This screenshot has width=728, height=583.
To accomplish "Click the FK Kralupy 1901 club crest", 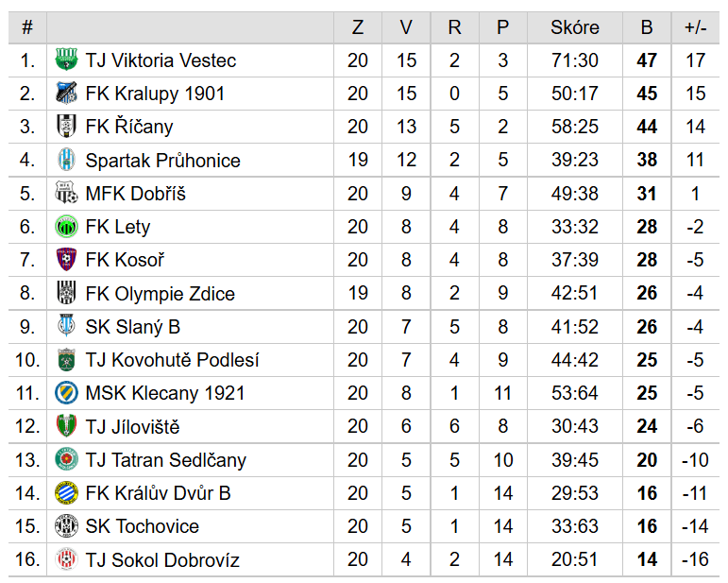I will click(x=66, y=94).
